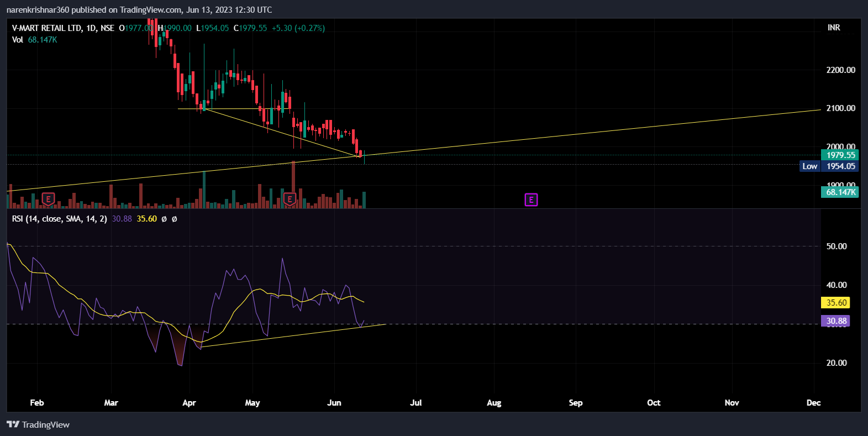Click the 40.00 RSI axis label
Image resolution: width=868 pixels, height=436 pixels.
(x=837, y=285)
